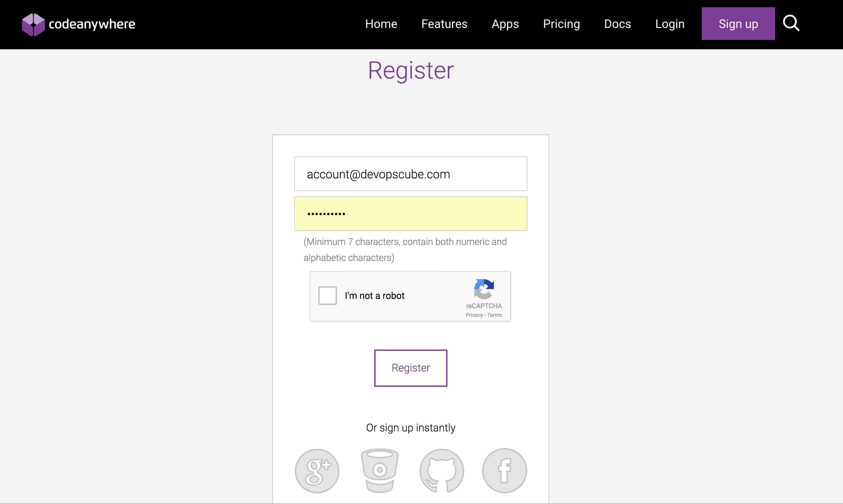Open the Pricing page
Image resolution: width=843 pixels, height=504 pixels.
tap(561, 24)
